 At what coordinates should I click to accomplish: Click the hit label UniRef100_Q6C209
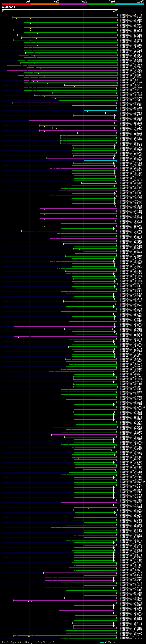131,158
